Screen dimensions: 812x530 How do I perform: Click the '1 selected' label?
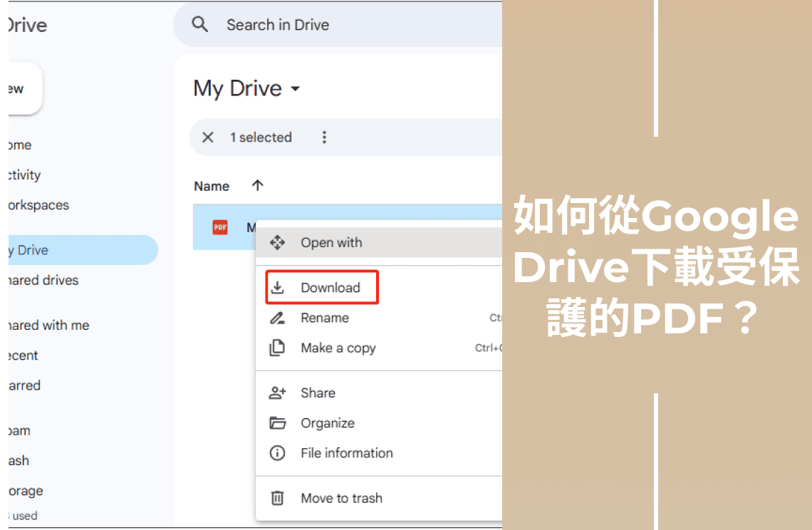[261, 137]
